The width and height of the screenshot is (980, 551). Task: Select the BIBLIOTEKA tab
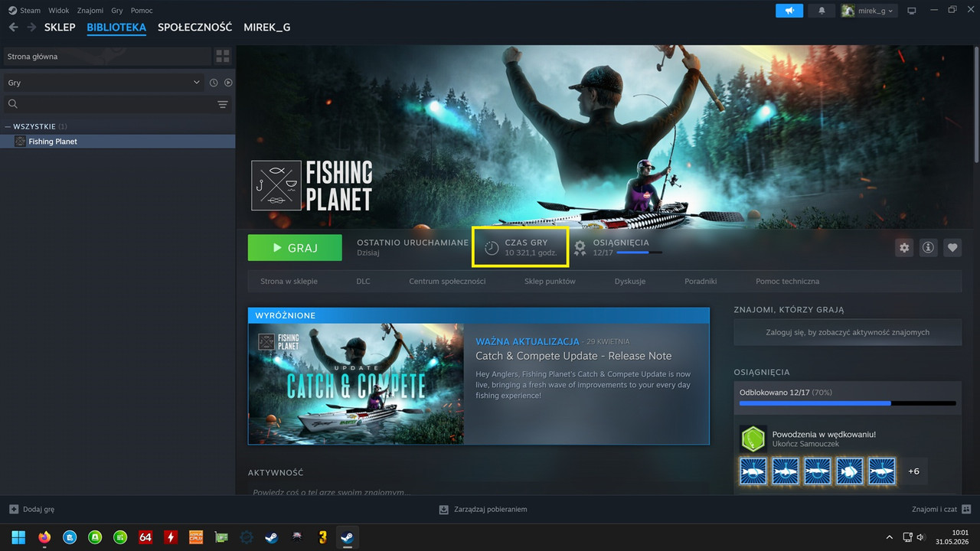click(x=116, y=28)
